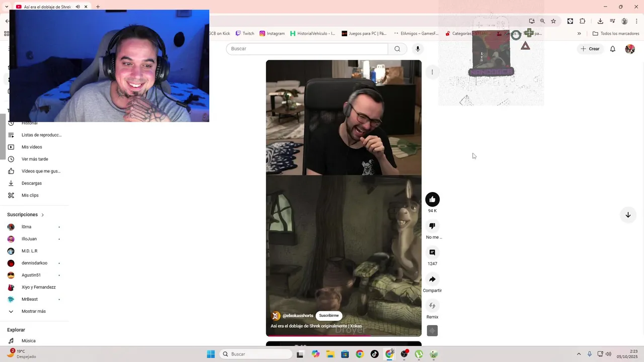Show hidden system tray icons
The width and height of the screenshot is (644, 362).
[579, 354]
